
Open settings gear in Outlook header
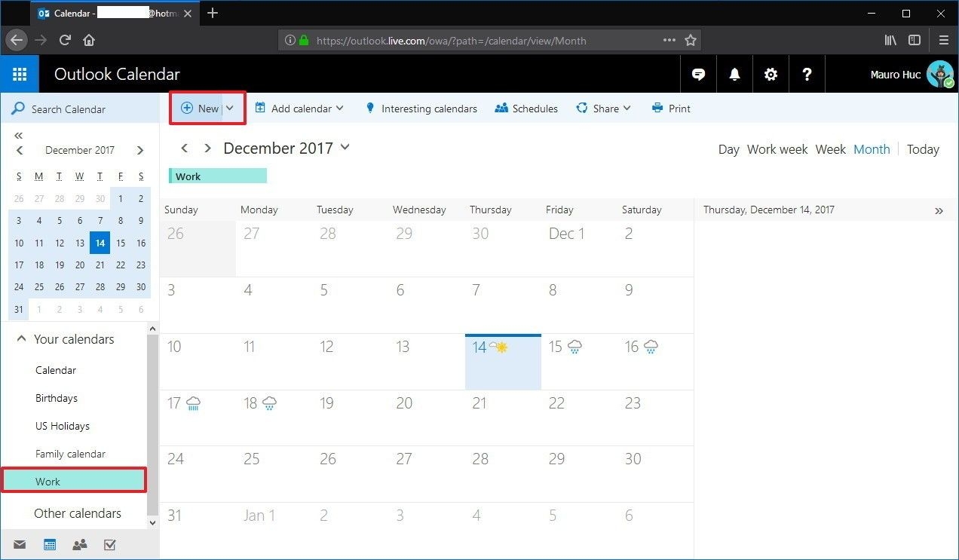coord(771,74)
